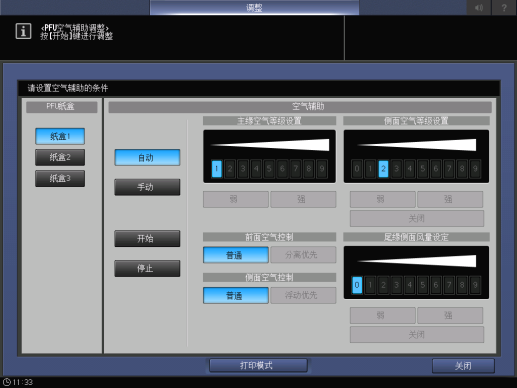Select 普通 under 侧面空气控制
This screenshot has width=517, height=388.
pyautogui.click(x=236, y=295)
